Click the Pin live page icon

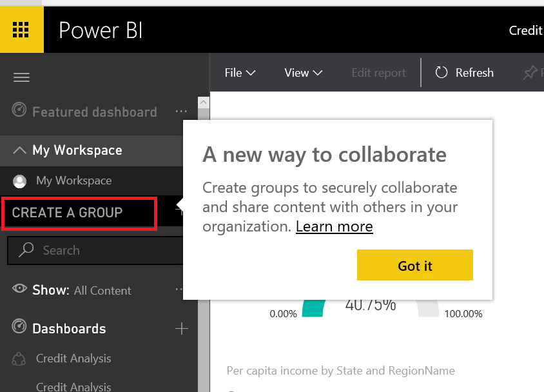(530, 72)
